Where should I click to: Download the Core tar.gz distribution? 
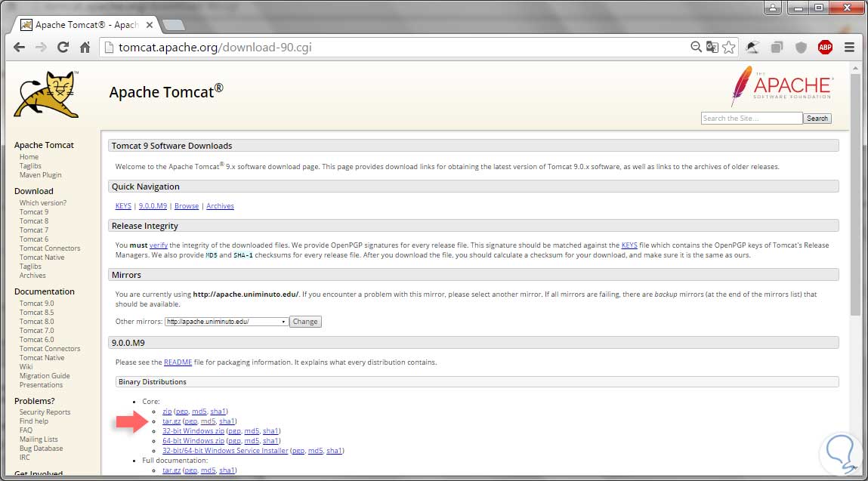[x=171, y=422]
